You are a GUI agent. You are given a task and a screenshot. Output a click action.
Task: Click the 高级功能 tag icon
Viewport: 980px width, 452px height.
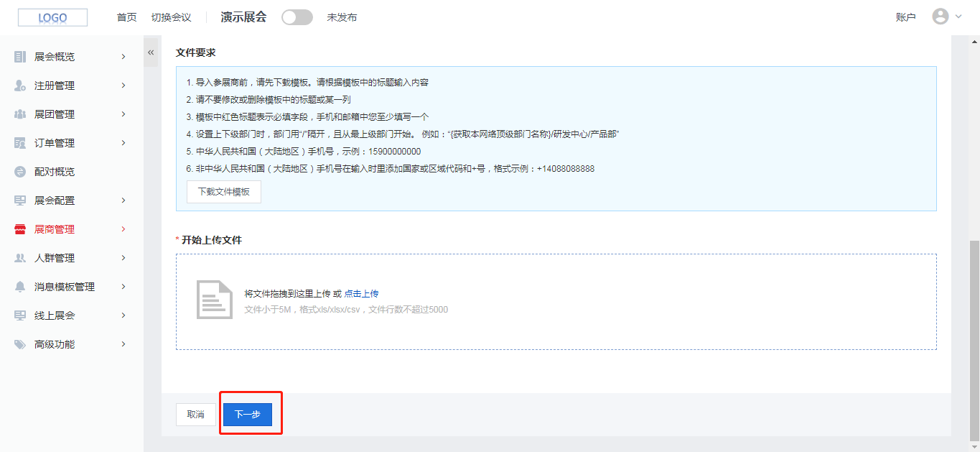click(x=20, y=344)
